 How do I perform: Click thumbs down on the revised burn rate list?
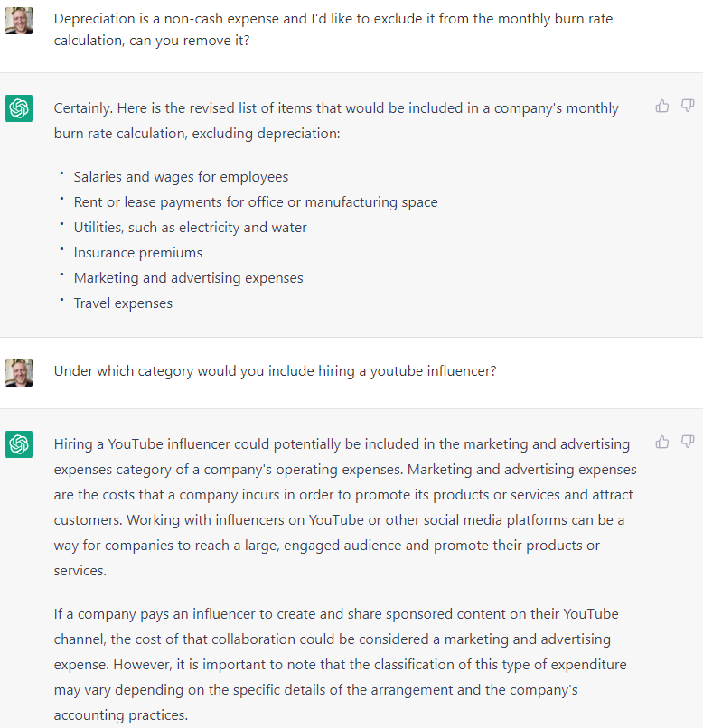coord(688,107)
